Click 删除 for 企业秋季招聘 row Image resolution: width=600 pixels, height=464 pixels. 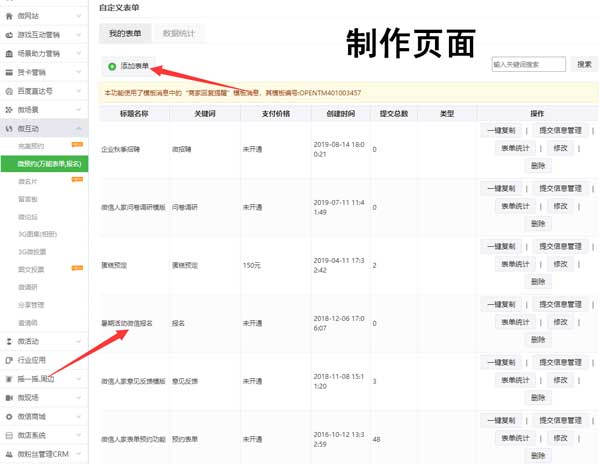tap(538, 166)
